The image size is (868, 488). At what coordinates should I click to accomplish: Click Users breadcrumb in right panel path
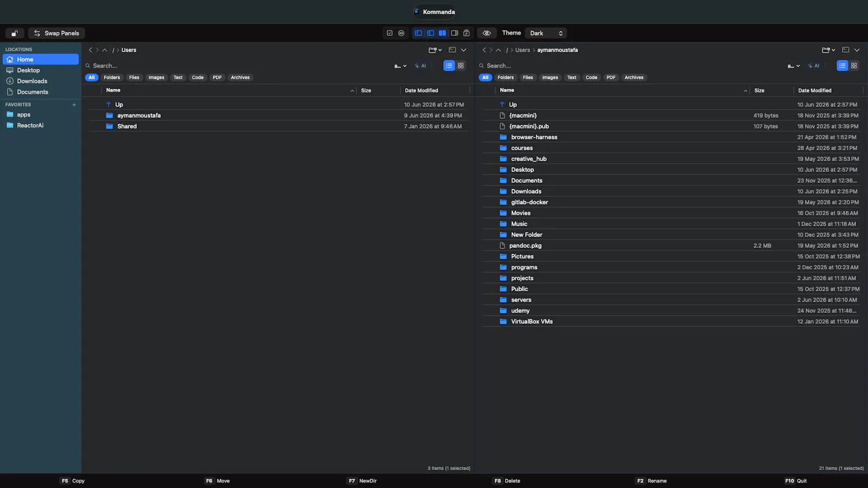click(522, 50)
